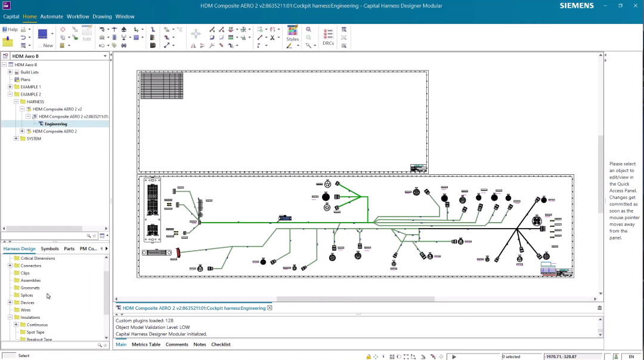Expand the Devices folder

click(10, 303)
